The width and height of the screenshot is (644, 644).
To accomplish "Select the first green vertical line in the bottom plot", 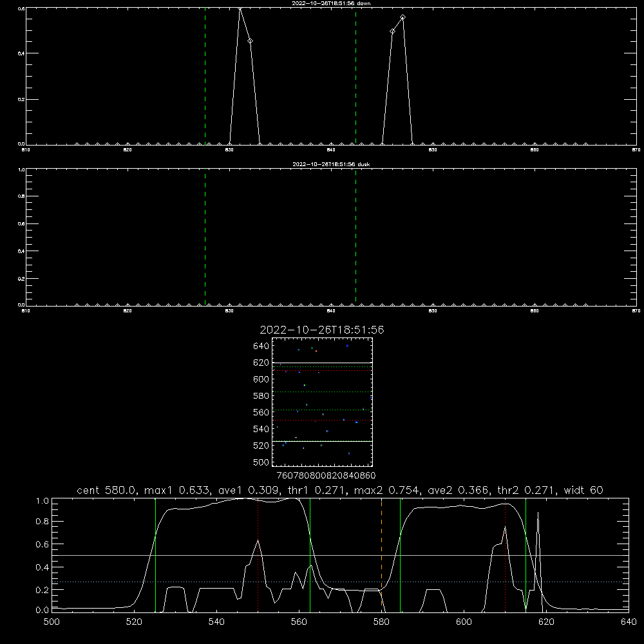I will [x=155, y=554].
